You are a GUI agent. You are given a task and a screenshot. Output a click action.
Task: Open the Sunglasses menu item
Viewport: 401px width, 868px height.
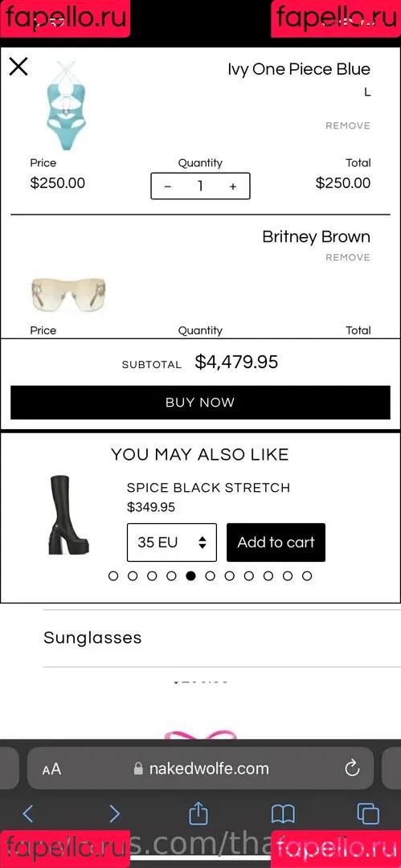click(92, 637)
